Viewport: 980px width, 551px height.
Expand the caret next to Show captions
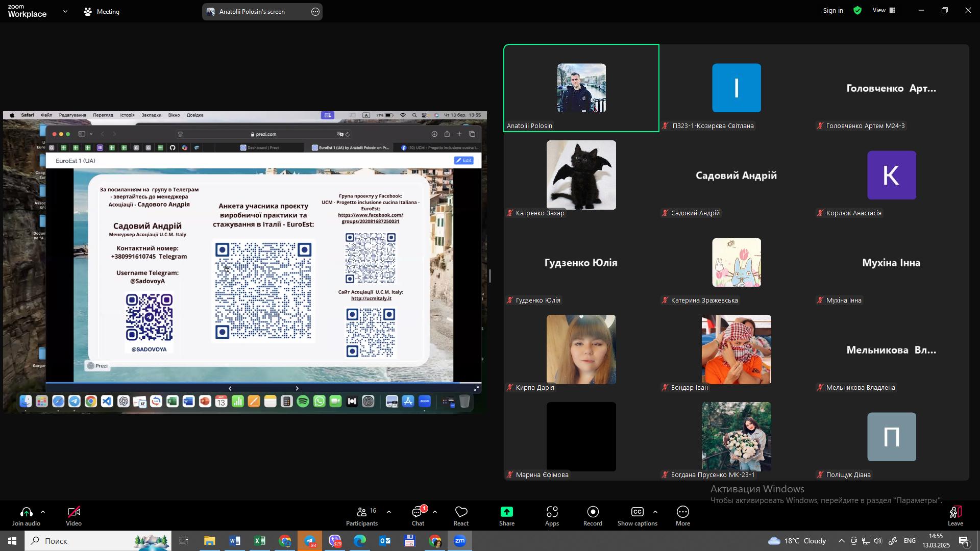tap(655, 512)
